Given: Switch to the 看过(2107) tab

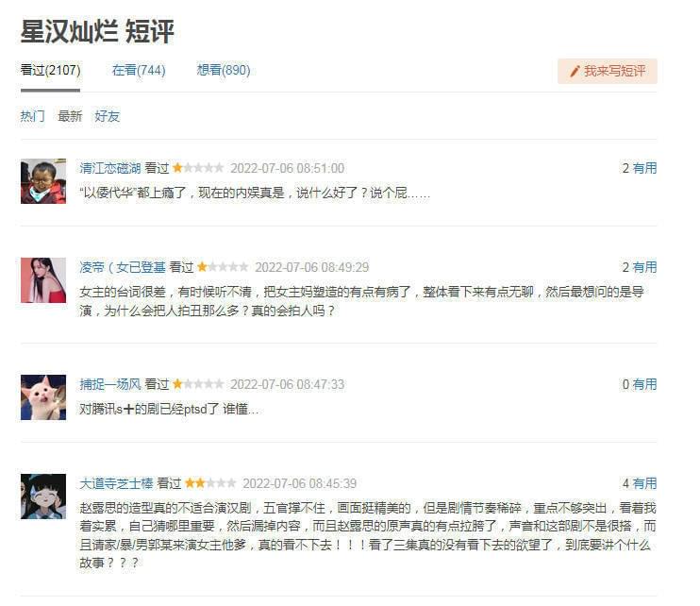Looking at the screenshot, I should (50, 70).
